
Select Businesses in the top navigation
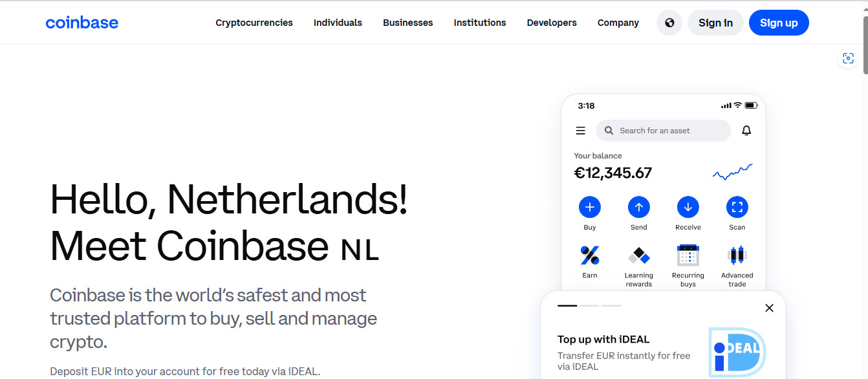(407, 23)
